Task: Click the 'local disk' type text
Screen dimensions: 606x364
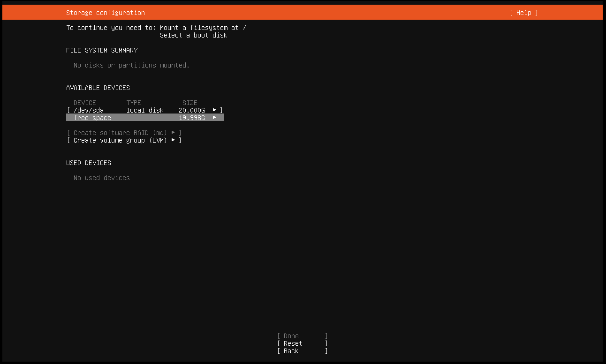Action: (145, 110)
